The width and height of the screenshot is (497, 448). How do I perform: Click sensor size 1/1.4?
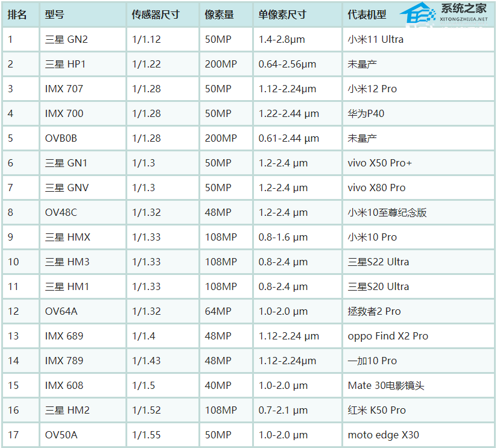[x=144, y=336]
